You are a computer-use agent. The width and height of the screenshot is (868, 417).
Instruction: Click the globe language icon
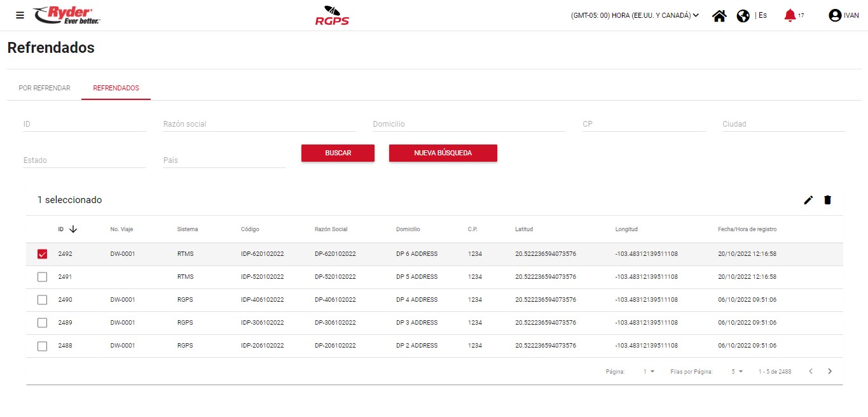coord(743,16)
